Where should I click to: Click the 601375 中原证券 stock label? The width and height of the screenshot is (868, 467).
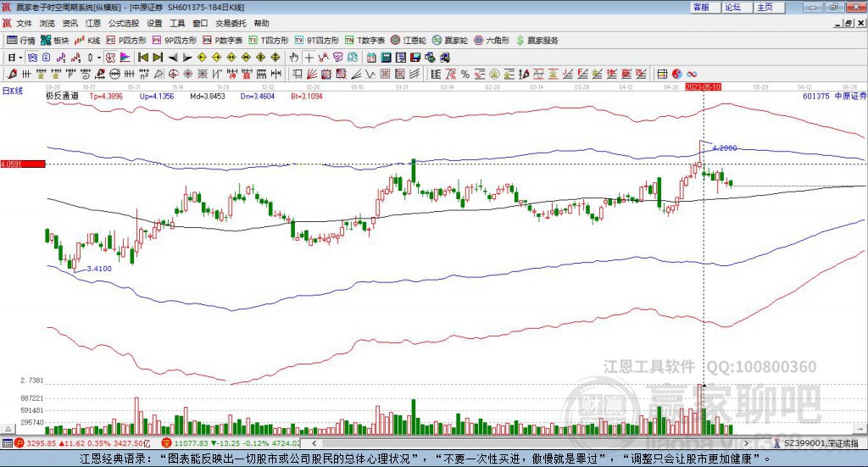[834, 97]
